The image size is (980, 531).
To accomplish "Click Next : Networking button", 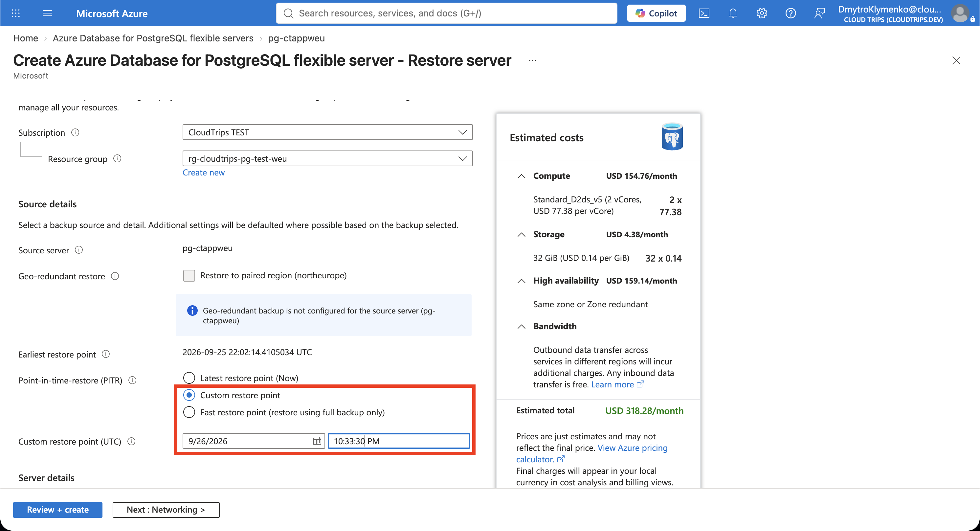I will click(x=166, y=510).
